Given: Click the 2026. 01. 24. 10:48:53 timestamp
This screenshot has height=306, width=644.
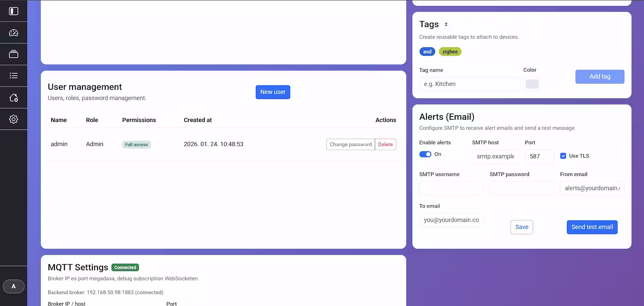Looking at the screenshot, I should [214, 144].
